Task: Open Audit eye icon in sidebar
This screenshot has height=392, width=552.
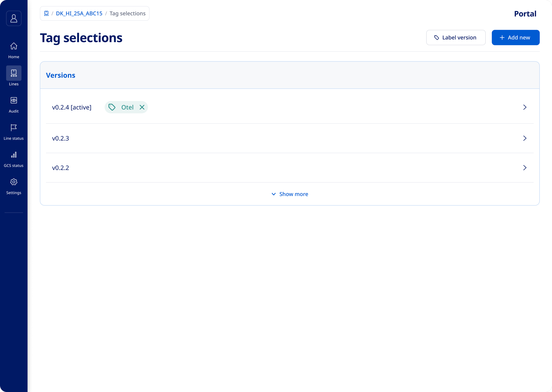Action: tap(14, 100)
